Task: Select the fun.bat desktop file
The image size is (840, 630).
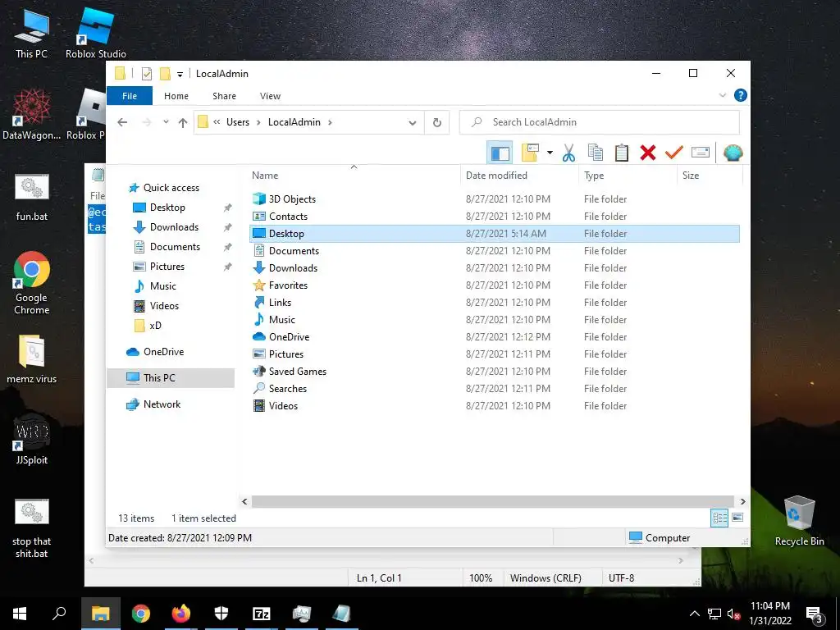Action: pyautogui.click(x=32, y=198)
